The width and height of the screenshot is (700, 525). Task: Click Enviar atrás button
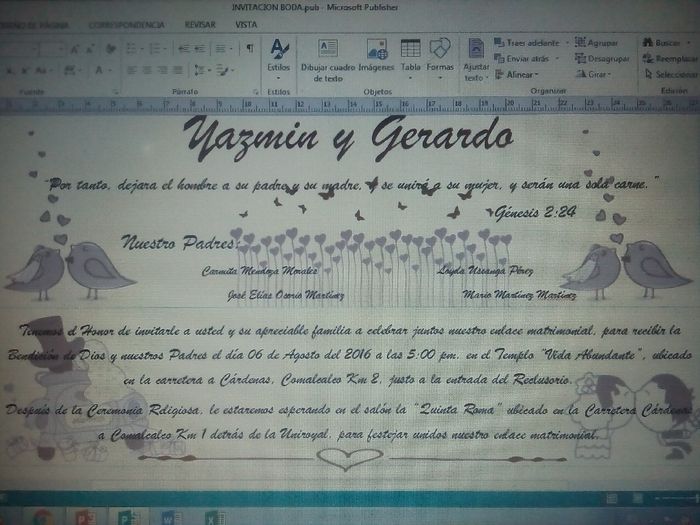pos(522,58)
